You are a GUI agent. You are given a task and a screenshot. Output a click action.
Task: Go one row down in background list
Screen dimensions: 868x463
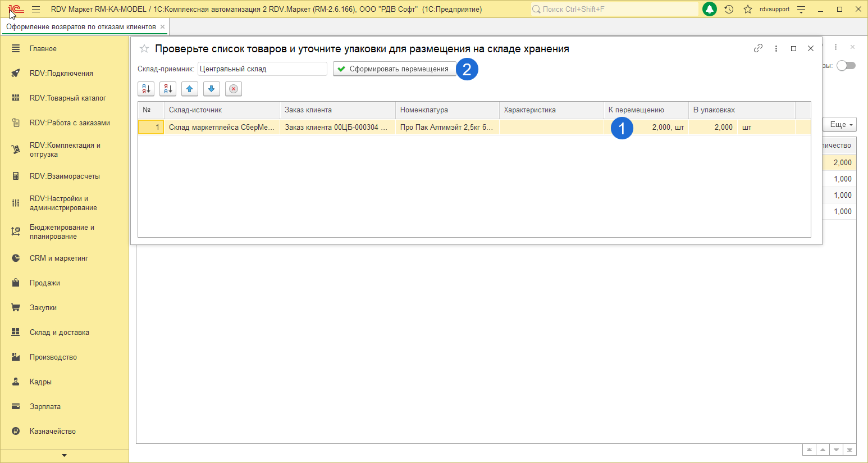836,450
